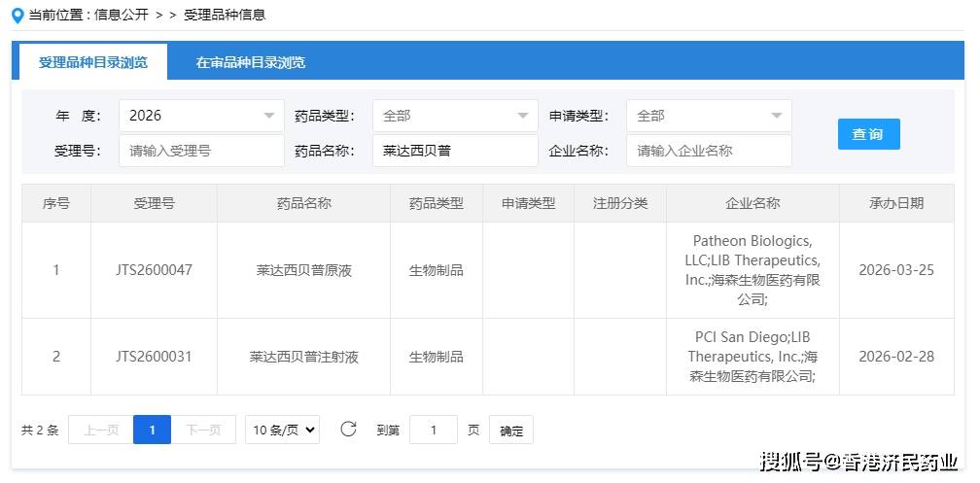This screenshot has width=980, height=483.
Task: Click the refresh icon in pagination
Action: (x=348, y=429)
